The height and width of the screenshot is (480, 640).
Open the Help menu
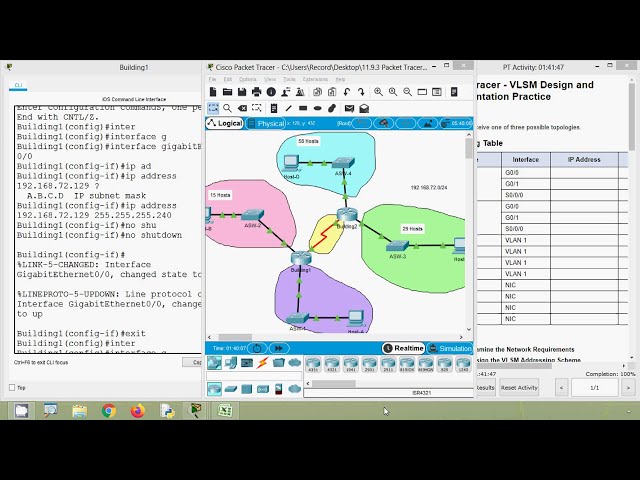click(x=340, y=79)
